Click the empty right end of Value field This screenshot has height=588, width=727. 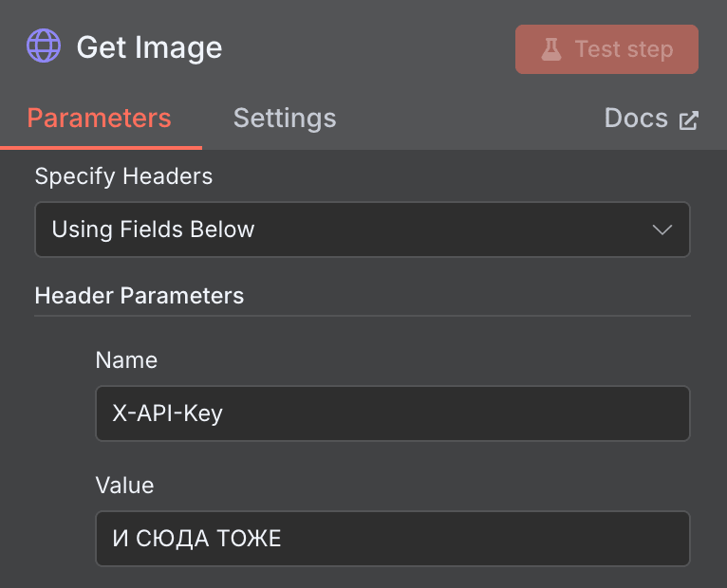(569, 540)
